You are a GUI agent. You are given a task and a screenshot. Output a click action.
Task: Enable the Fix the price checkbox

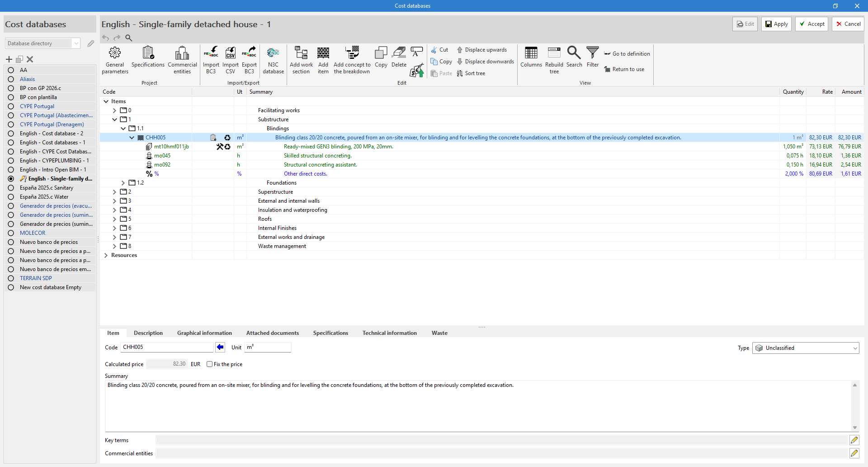210,364
